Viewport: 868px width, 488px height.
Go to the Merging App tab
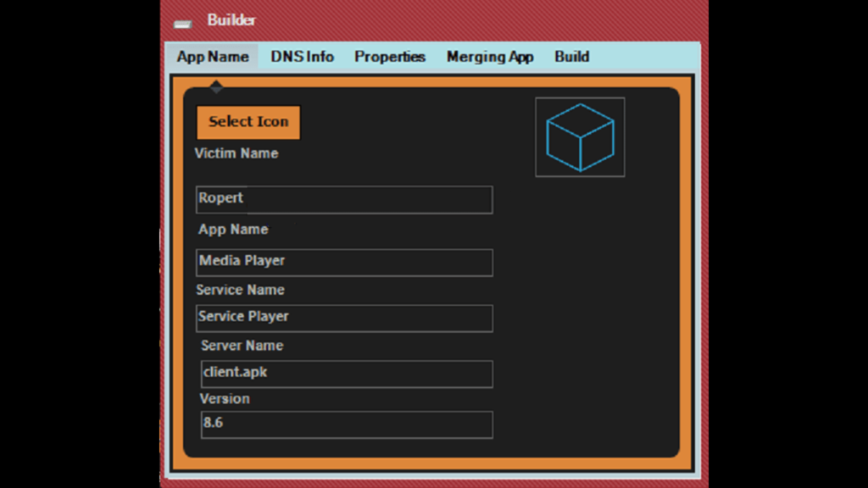pos(490,57)
